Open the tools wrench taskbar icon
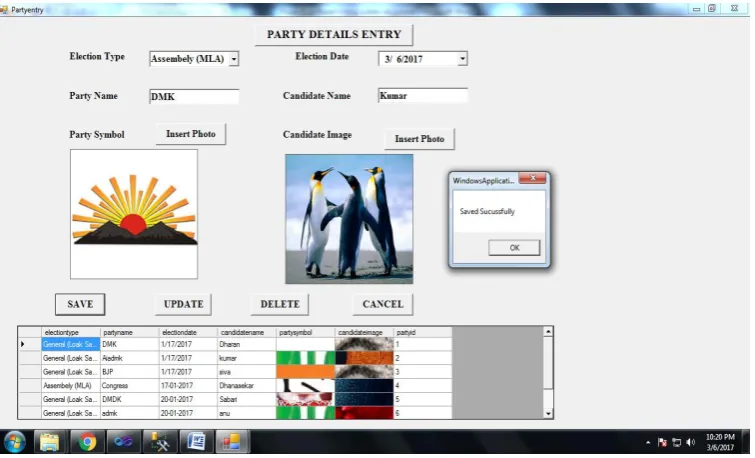The image size is (755, 458). coord(159,441)
